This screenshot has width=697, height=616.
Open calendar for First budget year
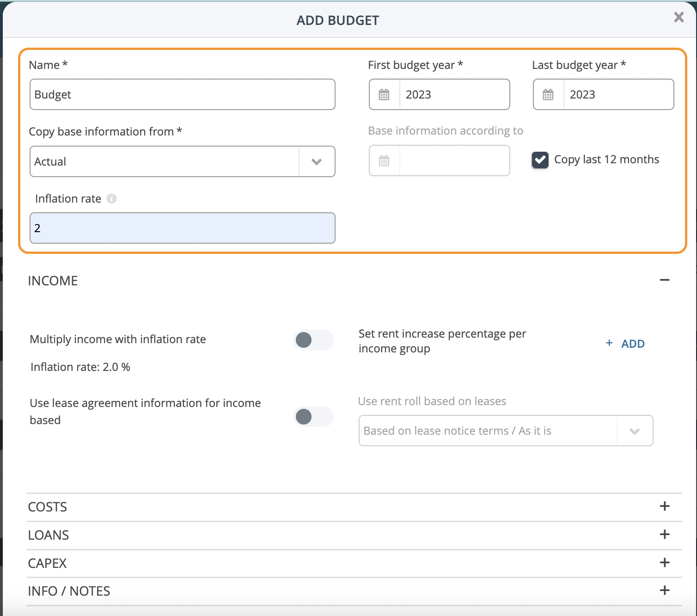(x=384, y=95)
